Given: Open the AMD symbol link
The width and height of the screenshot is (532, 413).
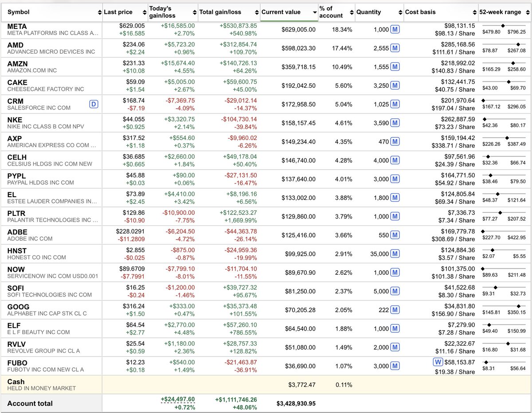Looking at the screenshot, I should [x=16, y=45].
